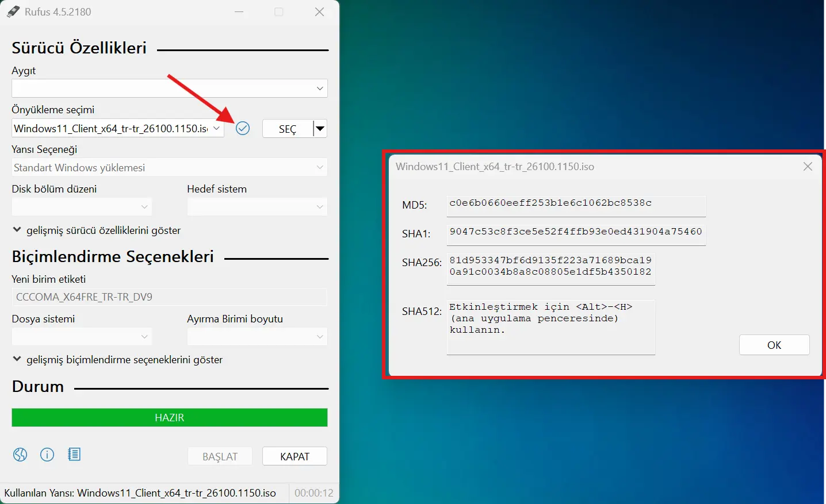Image resolution: width=826 pixels, height=504 pixels.
Task: Open the Dosya sistemi dropdown
Action: [82, 336]
